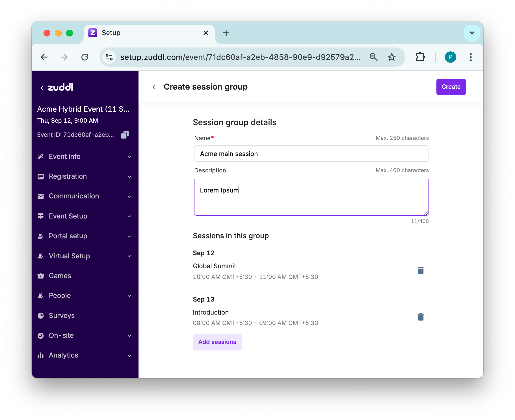Screen dimensions: 515x420
Task: Click the Create button
Action: 451,87
